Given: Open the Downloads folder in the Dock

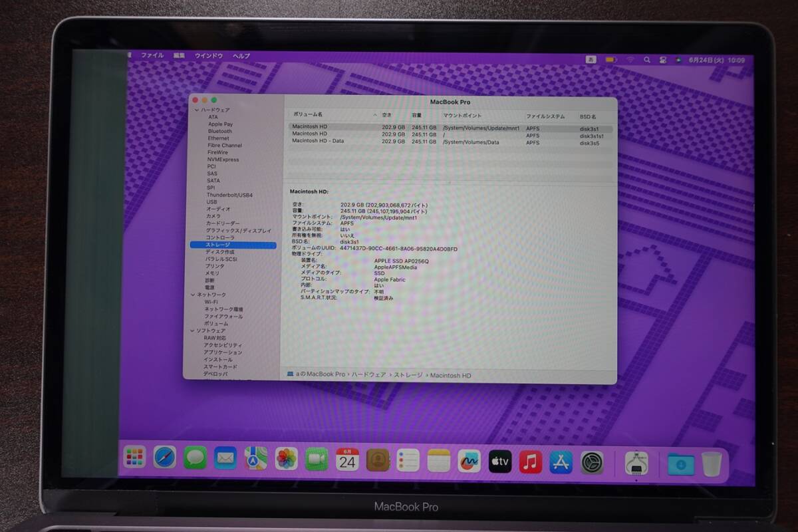Looking at the screenshot, I should 681,464.
